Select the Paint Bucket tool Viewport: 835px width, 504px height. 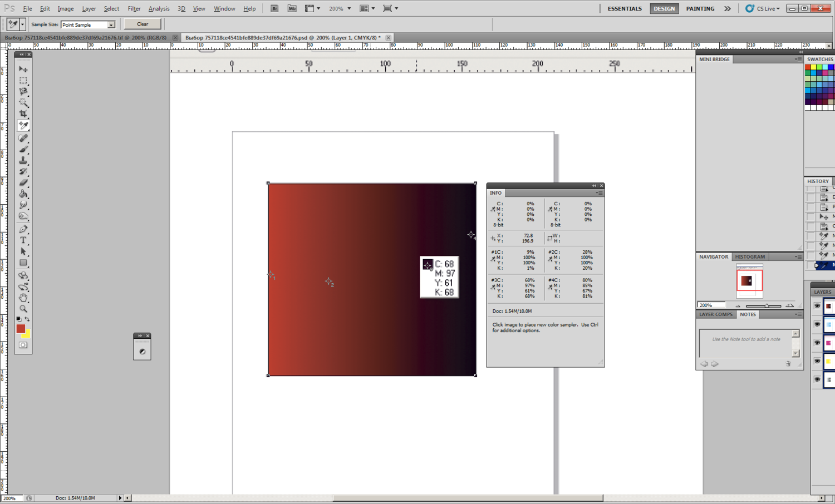pos(23,194)
